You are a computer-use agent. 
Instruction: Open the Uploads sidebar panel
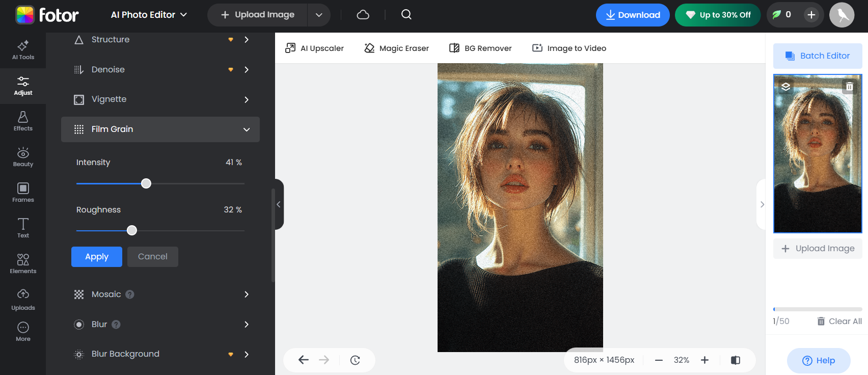tap(23, 300)
